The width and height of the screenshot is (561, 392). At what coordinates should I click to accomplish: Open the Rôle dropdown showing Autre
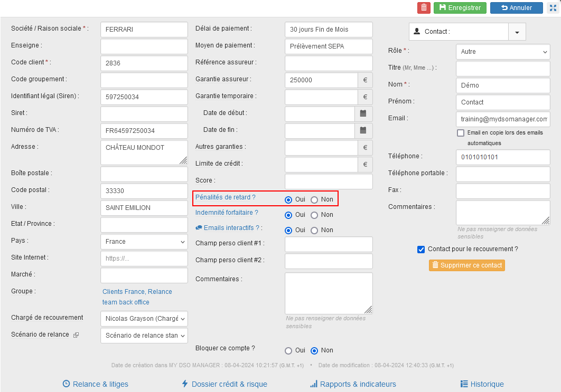502,51
